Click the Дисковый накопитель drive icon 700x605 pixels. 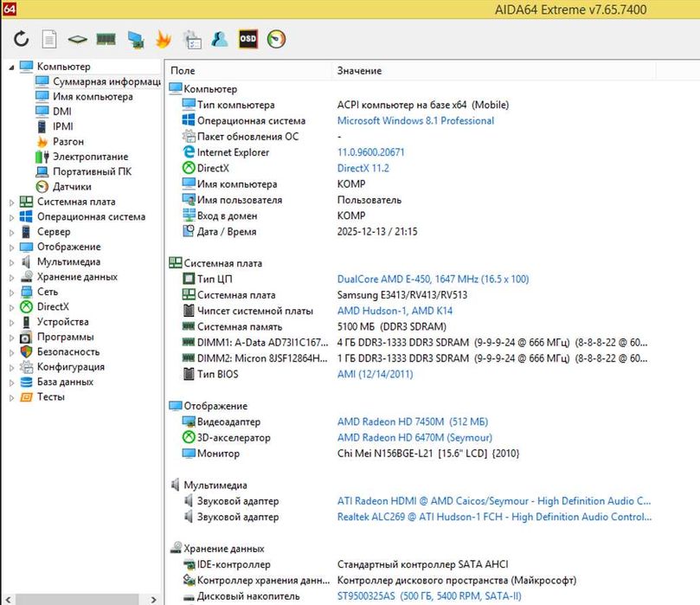pos(189,596)
